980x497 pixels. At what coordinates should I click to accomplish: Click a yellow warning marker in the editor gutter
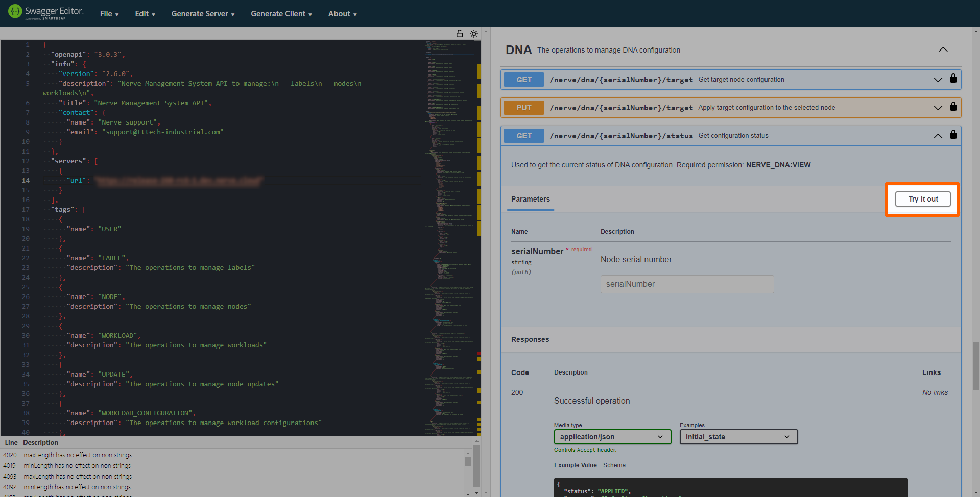479,71
